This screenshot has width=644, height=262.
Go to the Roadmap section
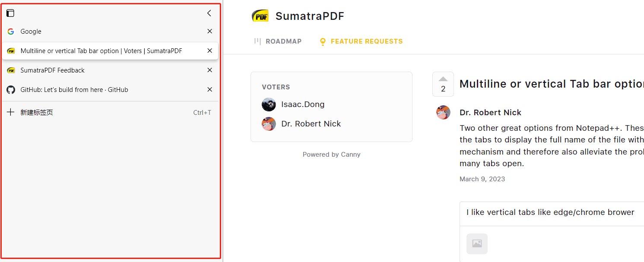pos(278,41)
